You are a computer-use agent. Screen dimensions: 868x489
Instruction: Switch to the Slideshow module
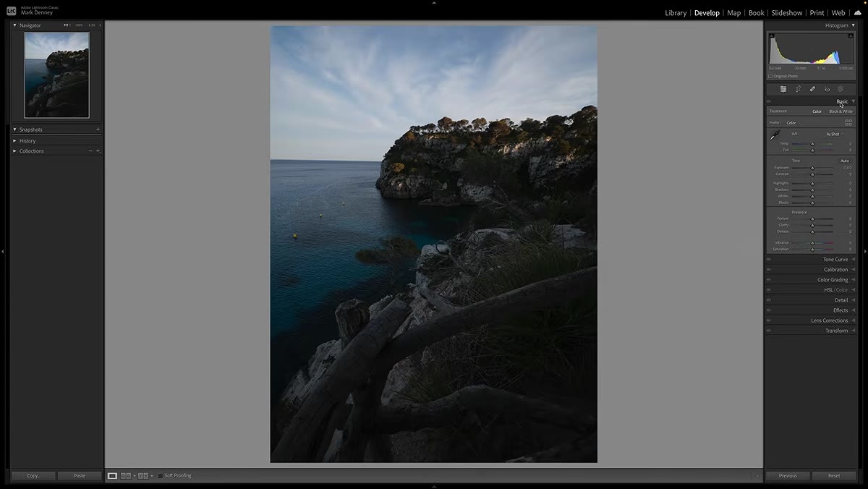786,13
